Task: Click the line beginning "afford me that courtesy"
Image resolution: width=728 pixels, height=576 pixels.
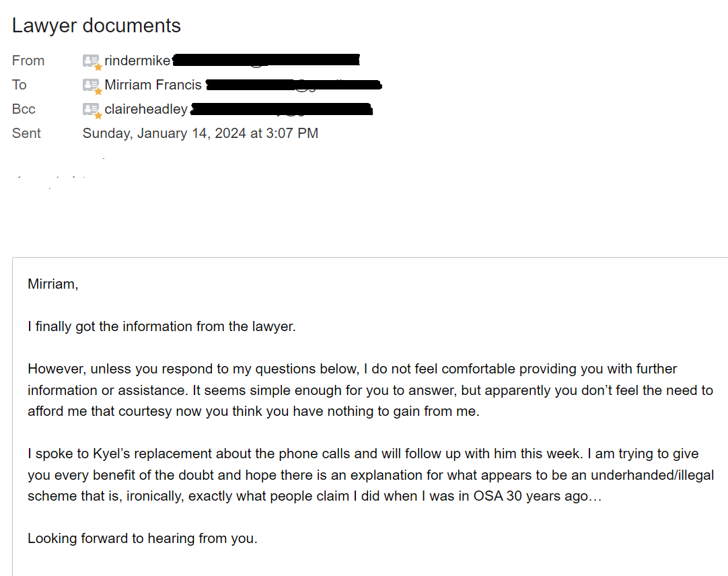Action: pos(253,412)
